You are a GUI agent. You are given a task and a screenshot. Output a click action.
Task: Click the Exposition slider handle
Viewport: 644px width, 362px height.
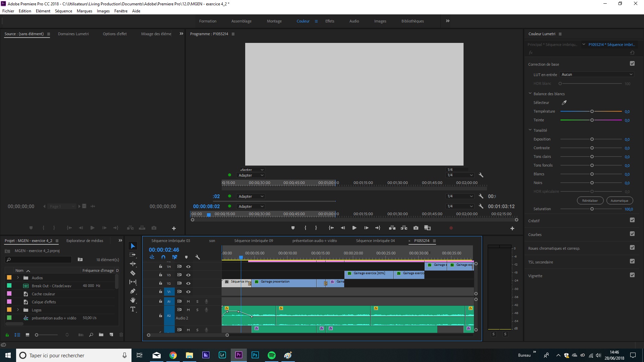592,139
